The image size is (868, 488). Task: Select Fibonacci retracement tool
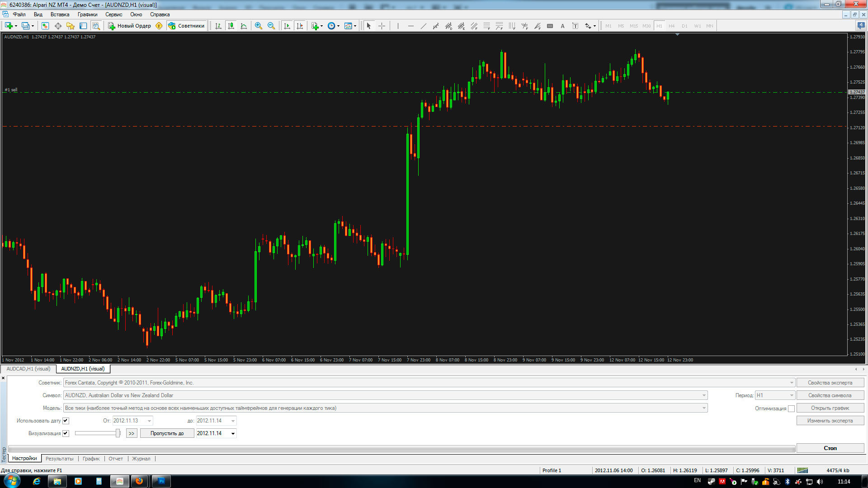click(x=486, y=26)
